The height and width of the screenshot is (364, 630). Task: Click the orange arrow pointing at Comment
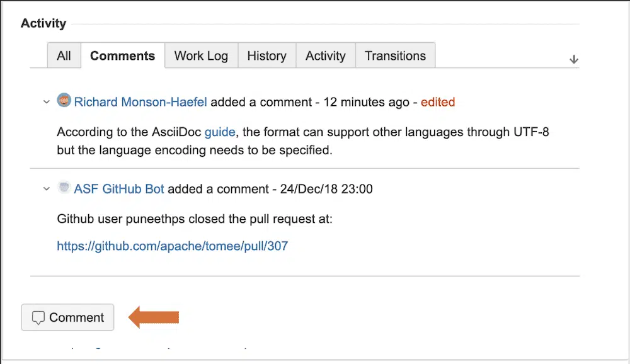pyautogui.click(x=154, y=317)
